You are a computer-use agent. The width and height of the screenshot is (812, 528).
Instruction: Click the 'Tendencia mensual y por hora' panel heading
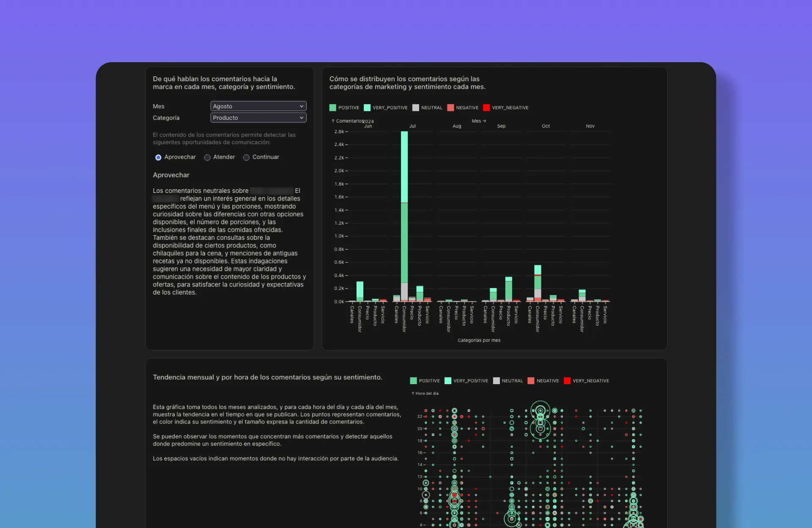(268, 377)
